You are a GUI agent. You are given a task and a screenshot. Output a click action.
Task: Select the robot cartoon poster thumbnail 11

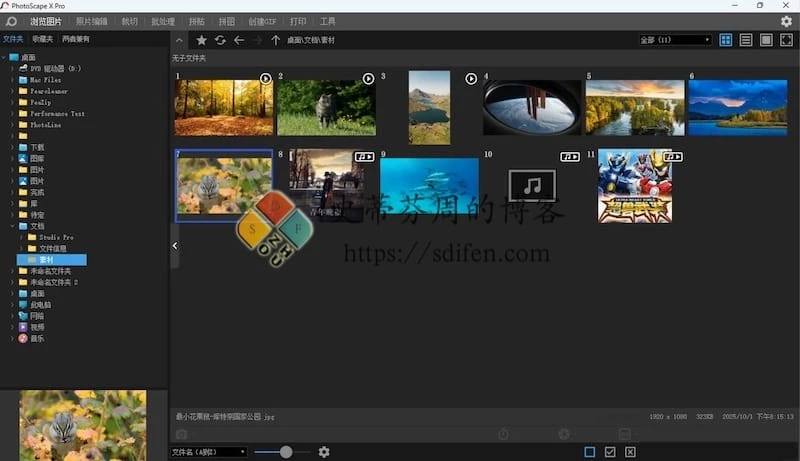point(635,186)
